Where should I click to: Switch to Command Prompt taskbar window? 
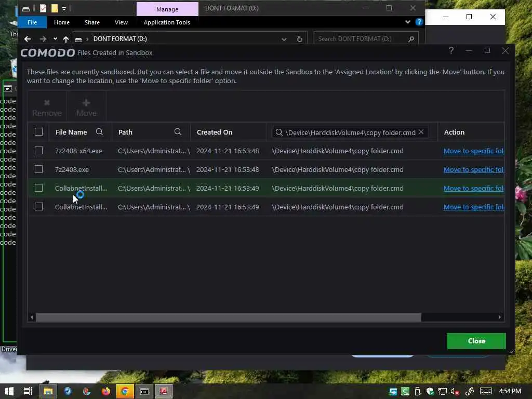pos(144,391)
